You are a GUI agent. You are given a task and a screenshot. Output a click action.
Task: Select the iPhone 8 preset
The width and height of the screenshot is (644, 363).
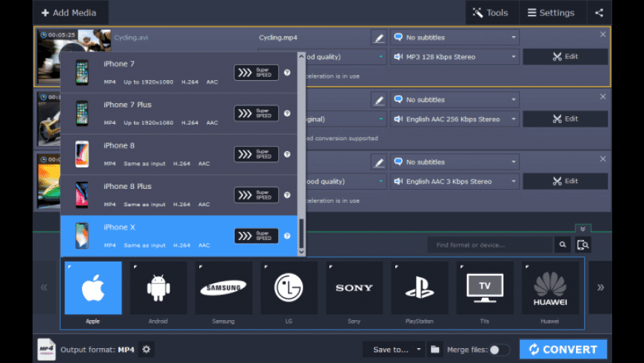[178, 154]
